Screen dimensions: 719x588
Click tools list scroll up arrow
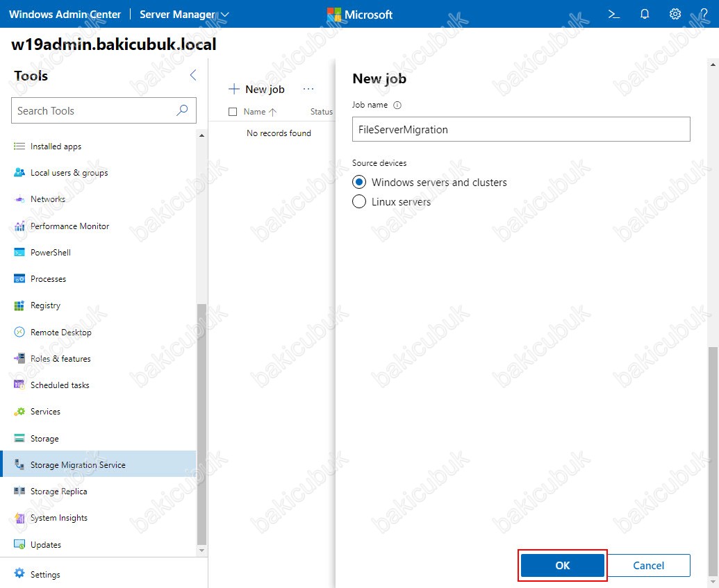click(201, 135)
